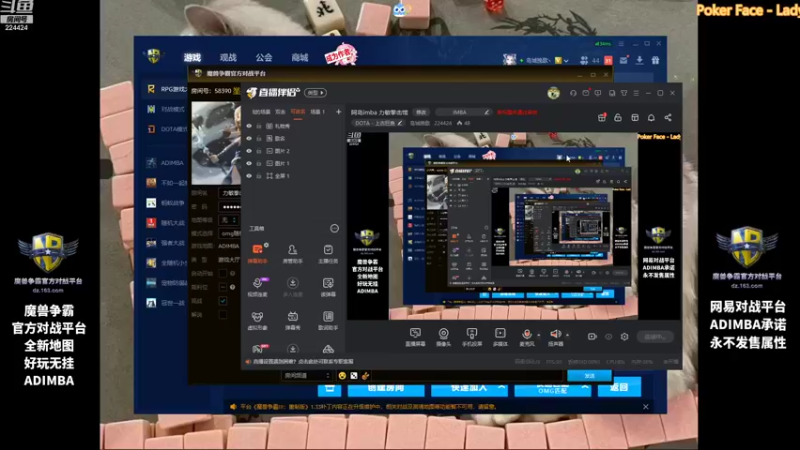Screen dimensions: 800x450
Task: Select the 场景 1 scene tab
Action: (x=318, y=112)
